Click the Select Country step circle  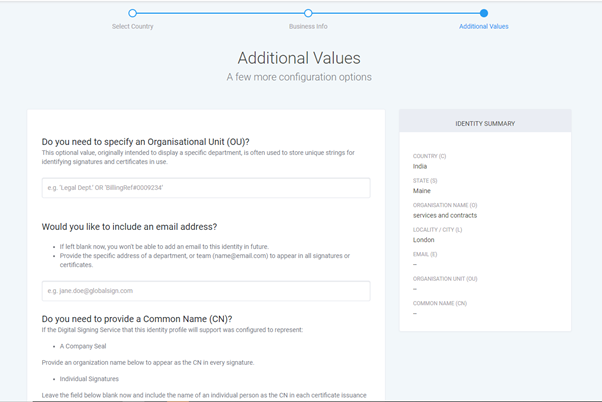[133, 14]
